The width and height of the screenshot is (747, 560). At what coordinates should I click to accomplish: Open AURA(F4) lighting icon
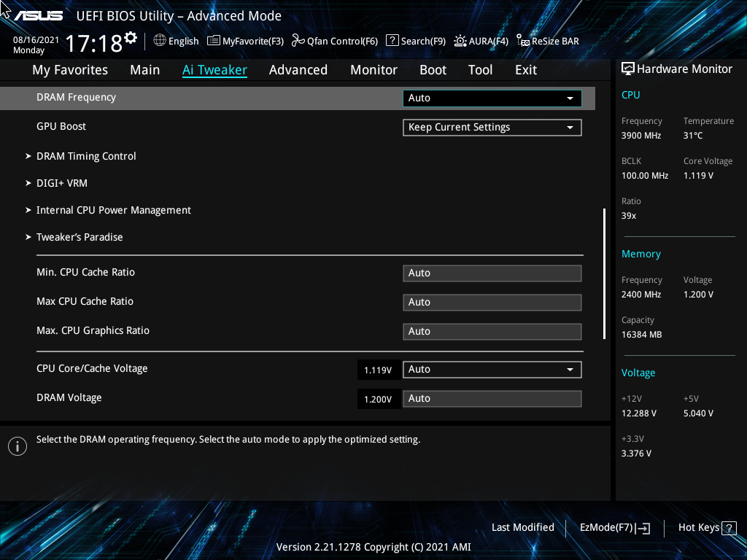click(460, 41)
